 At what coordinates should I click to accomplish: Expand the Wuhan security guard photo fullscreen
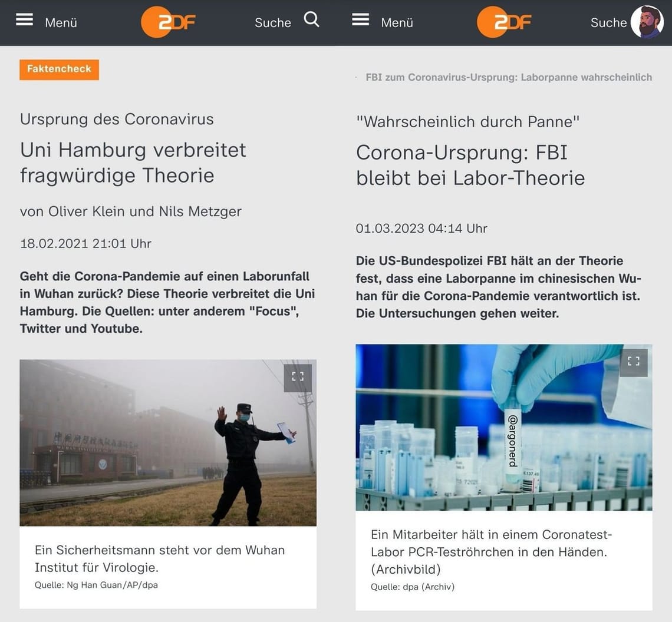click(298, 378)
